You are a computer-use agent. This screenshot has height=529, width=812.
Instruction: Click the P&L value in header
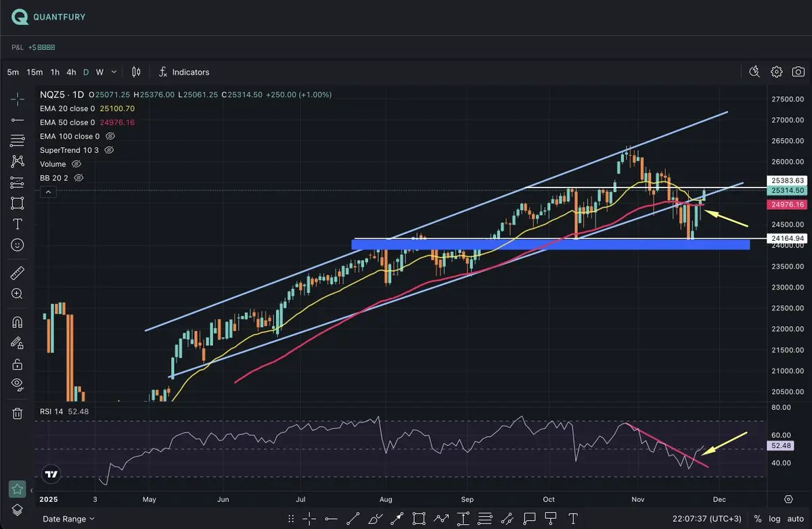click(41, 47)
